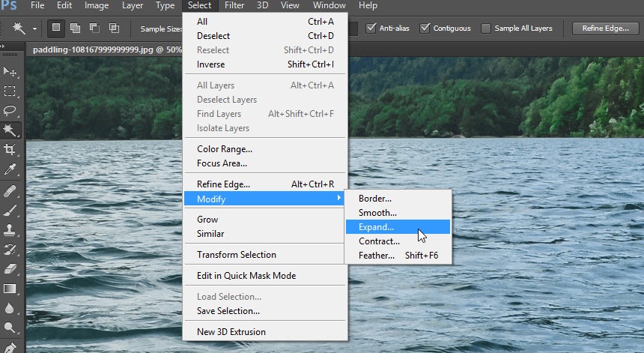Open the Filter menu
This screenshot has height=353, width=644.
(234, 5)
